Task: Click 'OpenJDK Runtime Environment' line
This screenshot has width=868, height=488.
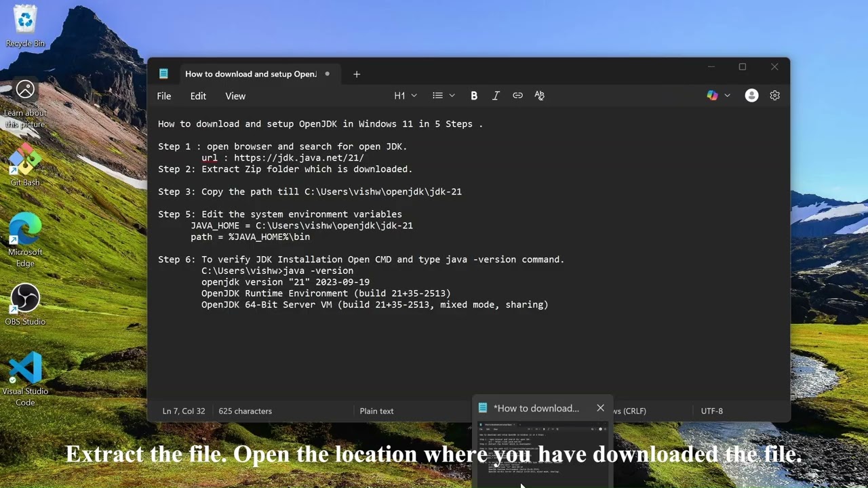Action: pyautogui.click(x=326, y=293)
